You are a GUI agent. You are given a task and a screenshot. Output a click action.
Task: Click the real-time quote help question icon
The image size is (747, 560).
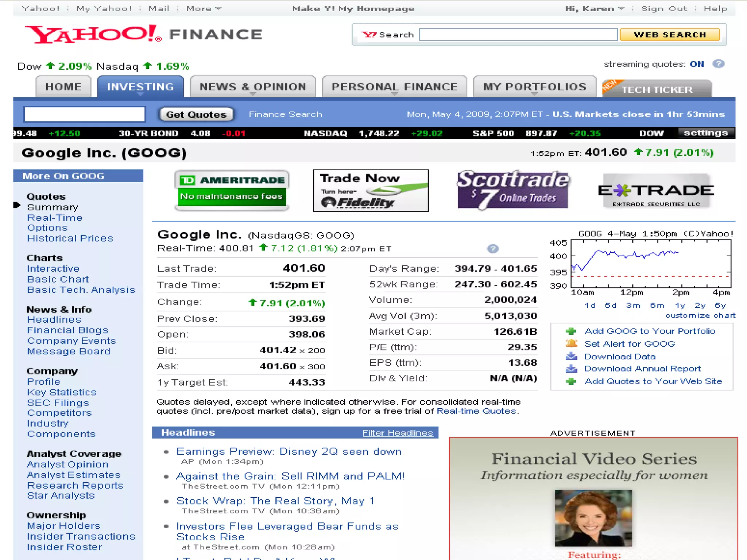[x=493, y=249]
